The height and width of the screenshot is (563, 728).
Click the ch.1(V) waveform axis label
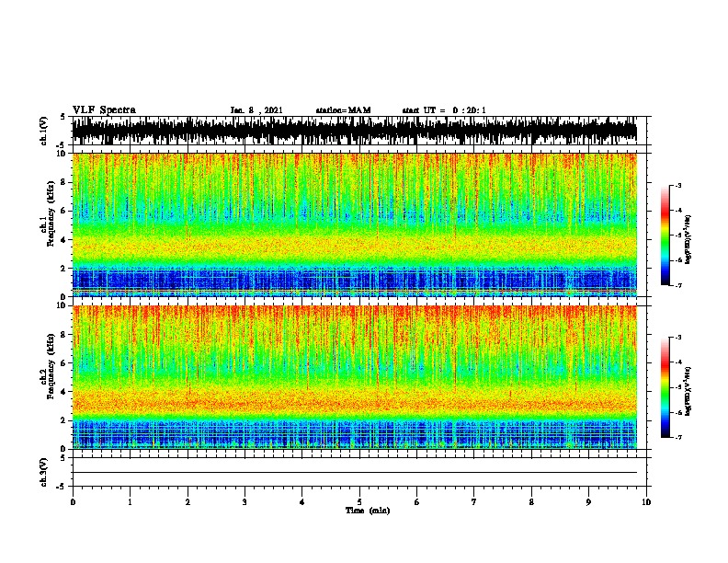coord(44,131)
